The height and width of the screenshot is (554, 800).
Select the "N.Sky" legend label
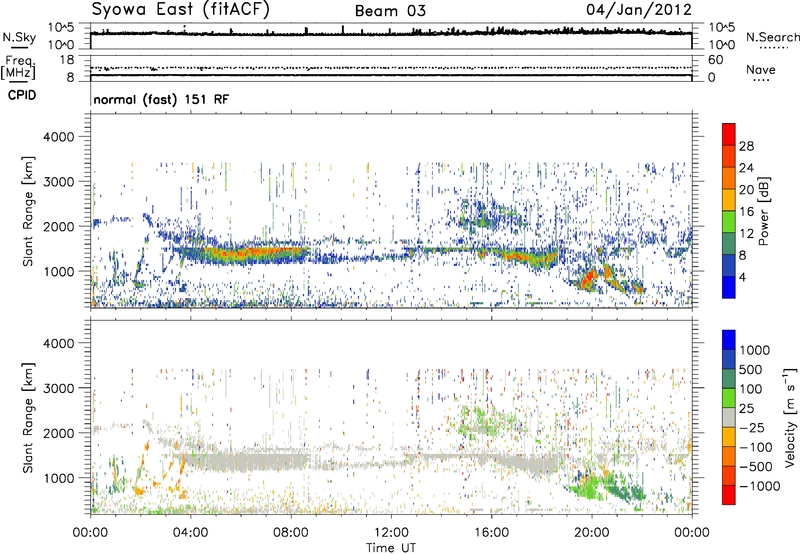[x=19, y=37]
